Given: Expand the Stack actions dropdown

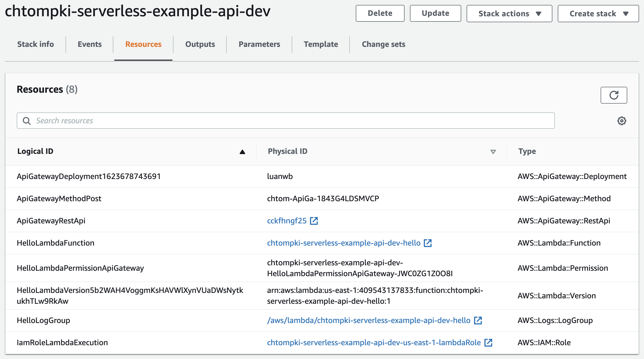Looking at the screenshot, I should [509, 14].
